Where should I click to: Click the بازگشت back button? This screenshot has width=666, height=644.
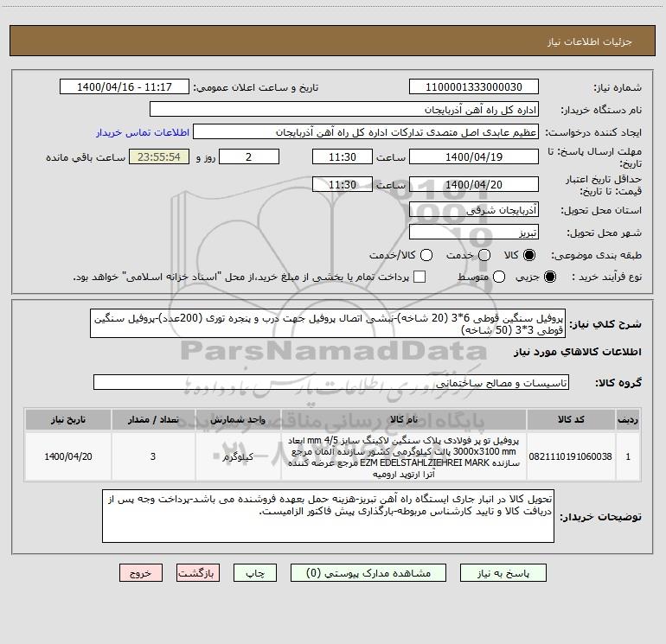198,573
